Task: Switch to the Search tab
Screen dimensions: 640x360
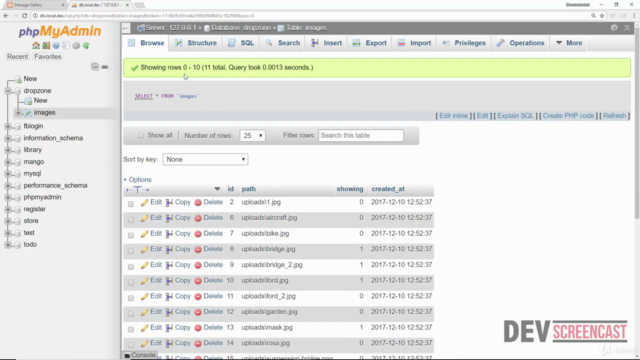Action: (x=283, y=43)
